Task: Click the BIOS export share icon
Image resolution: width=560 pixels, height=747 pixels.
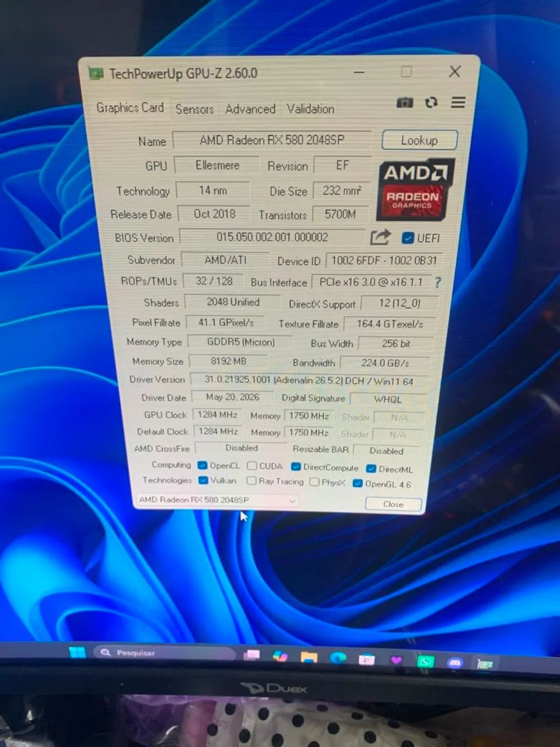Action: (x=380, y=237)
